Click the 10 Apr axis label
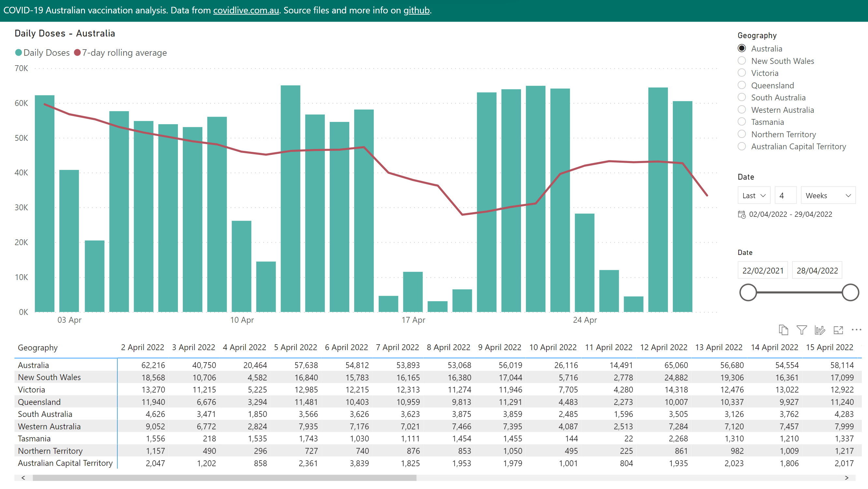868x489 pixels. tap(241, 320)
